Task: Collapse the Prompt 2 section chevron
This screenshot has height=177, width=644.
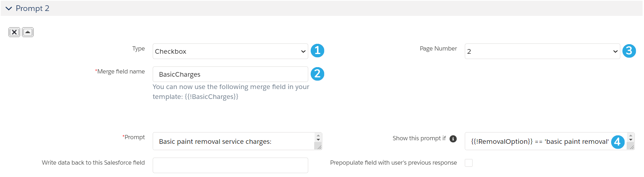Action: pyautogui.click(x=9, y=8)
